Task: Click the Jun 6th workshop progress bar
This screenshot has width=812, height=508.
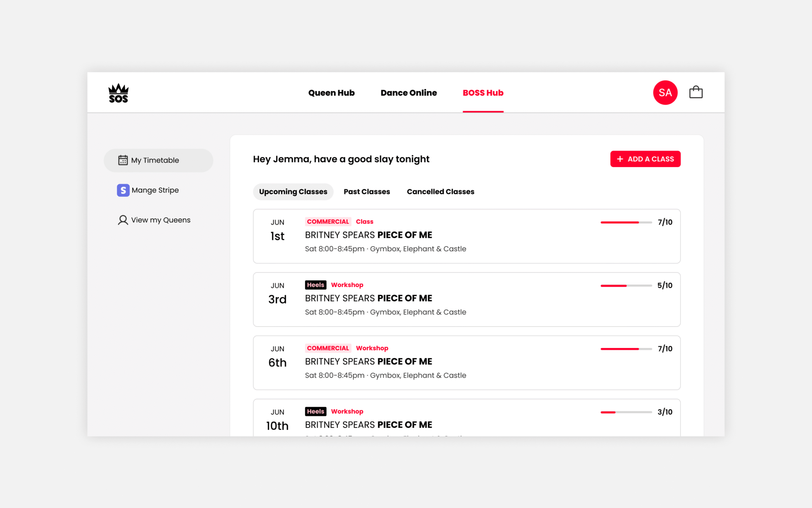Action: click(626, 349)
